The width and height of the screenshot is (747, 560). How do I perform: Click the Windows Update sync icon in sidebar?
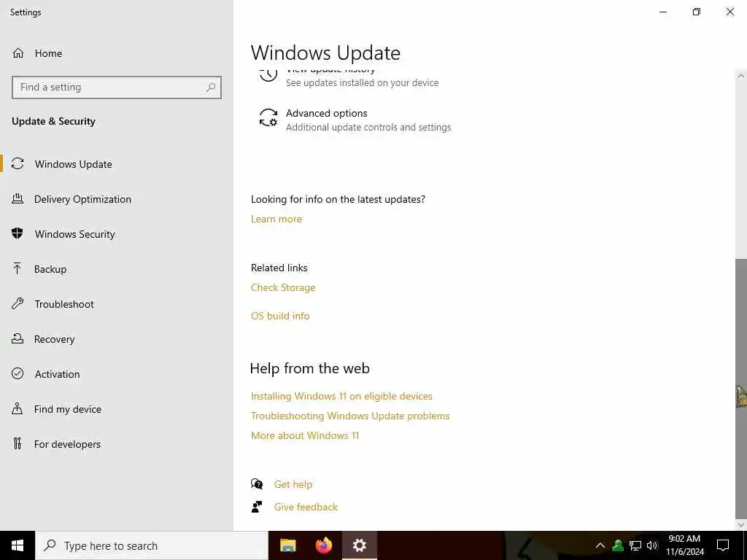coord(18,164)
